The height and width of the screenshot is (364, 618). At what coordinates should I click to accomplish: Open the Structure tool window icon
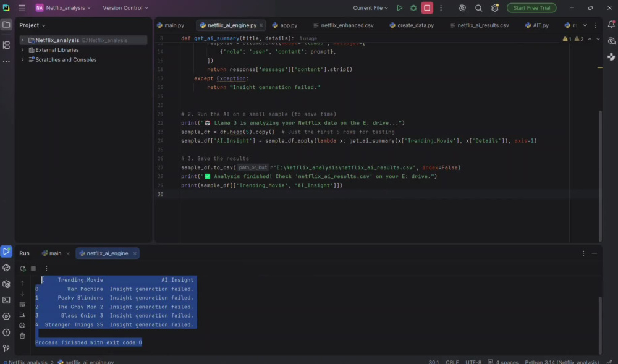tap(6, 45)
